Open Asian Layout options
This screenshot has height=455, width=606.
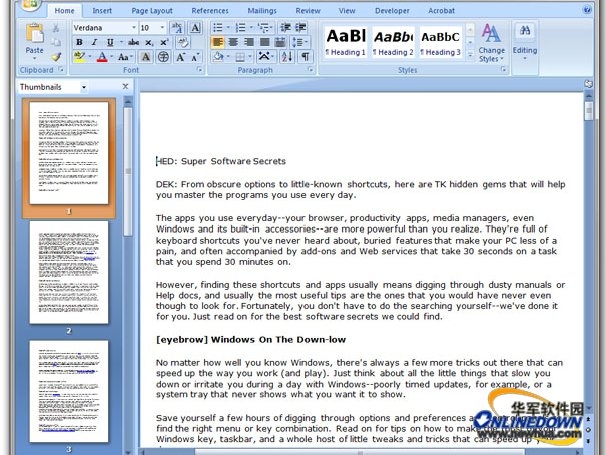click(264, 57)
